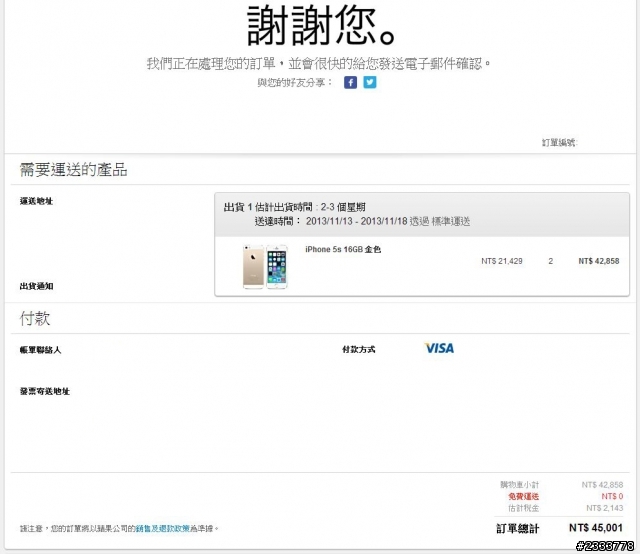Share the order on Facebook

pos(350,82)
